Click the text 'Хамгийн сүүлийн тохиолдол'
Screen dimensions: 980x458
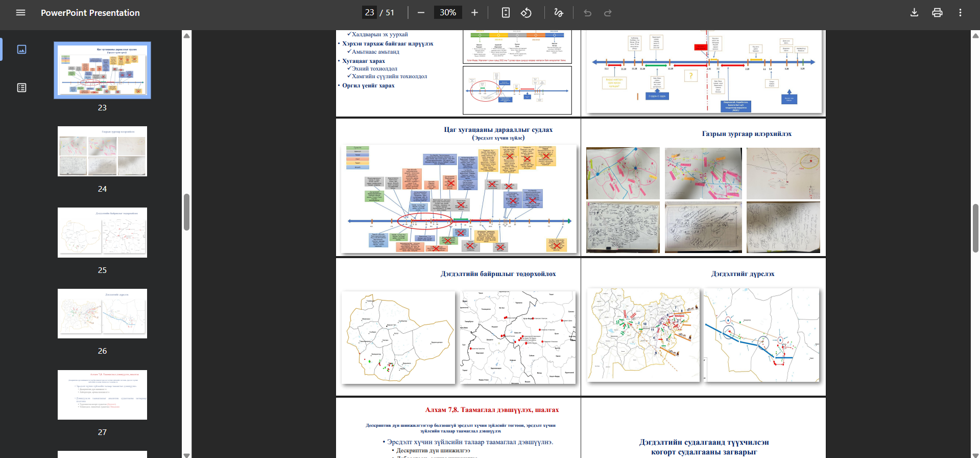(x=389, y=76)
